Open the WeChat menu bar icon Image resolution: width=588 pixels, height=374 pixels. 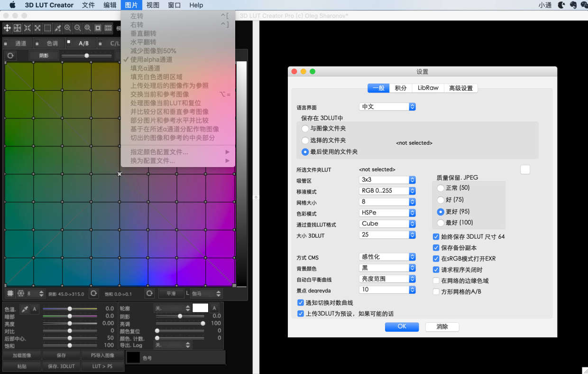click(584, 5)
